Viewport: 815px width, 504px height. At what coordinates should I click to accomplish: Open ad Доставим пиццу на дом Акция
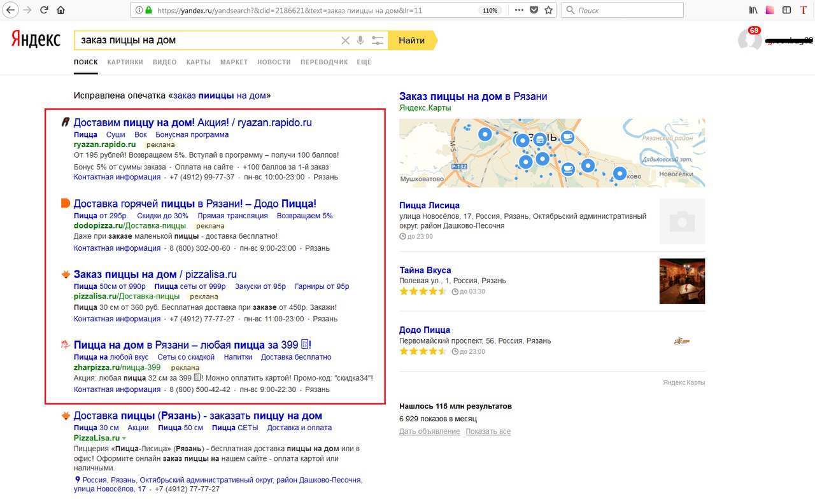coord(193,123)
